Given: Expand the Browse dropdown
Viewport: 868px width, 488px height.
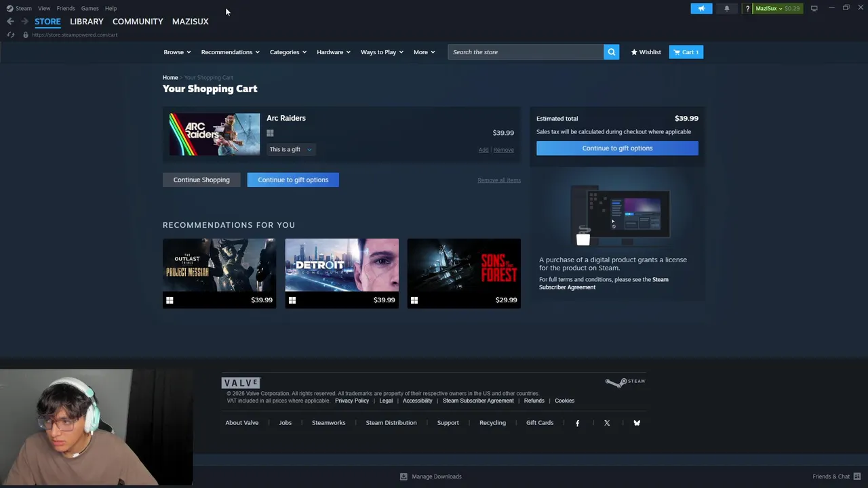Looking at the screenshot, I should (x=177, y=52).
